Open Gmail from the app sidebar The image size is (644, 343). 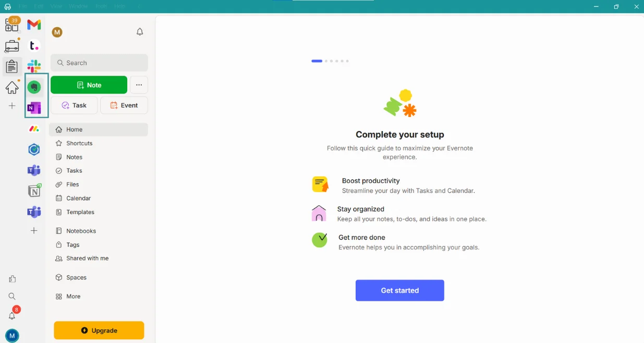(34, 25)
